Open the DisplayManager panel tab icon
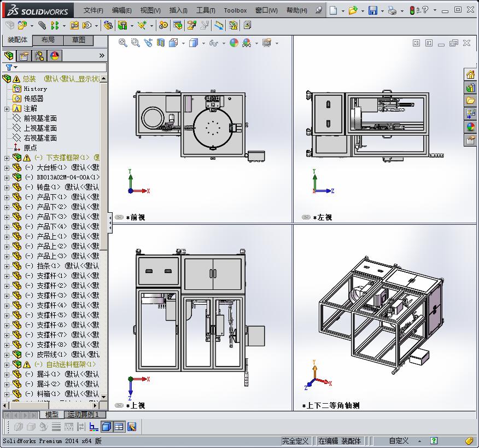The image size is (479, 448). click(55, 56)
